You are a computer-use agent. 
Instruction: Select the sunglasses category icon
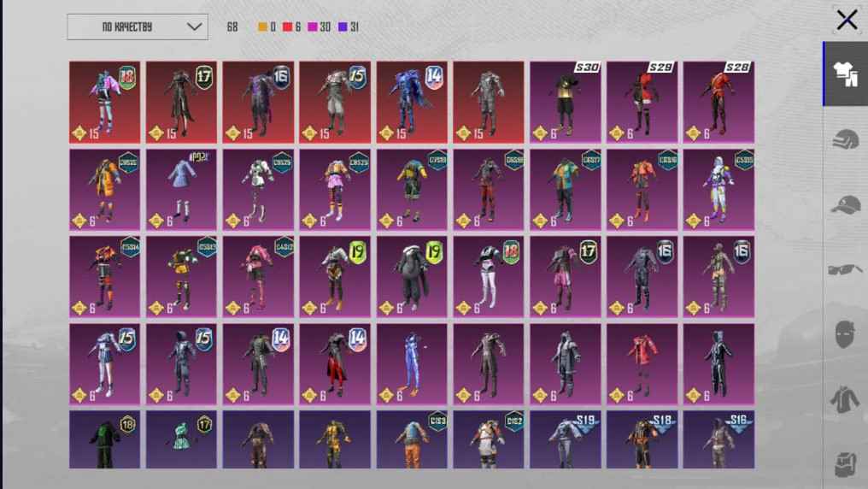coord(845,270)
